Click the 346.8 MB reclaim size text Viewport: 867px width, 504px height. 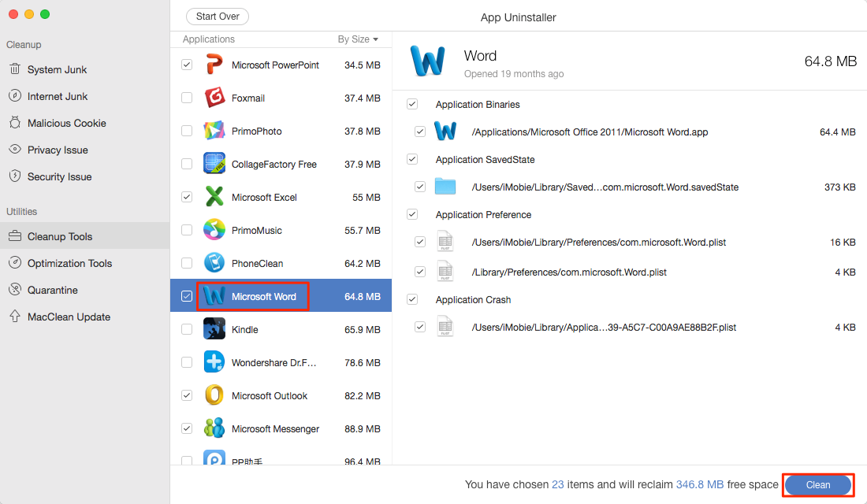click(699, 484)
